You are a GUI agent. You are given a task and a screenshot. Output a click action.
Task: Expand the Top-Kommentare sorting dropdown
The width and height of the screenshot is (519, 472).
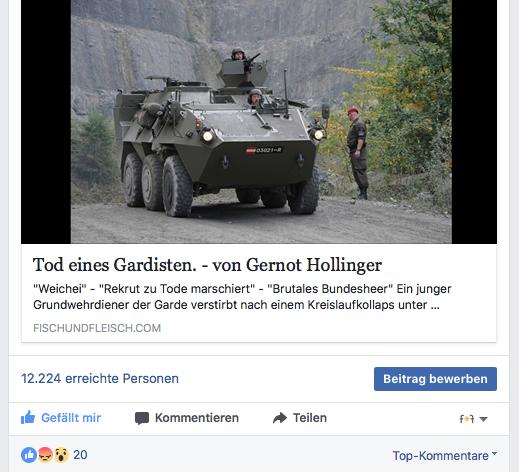445,456
